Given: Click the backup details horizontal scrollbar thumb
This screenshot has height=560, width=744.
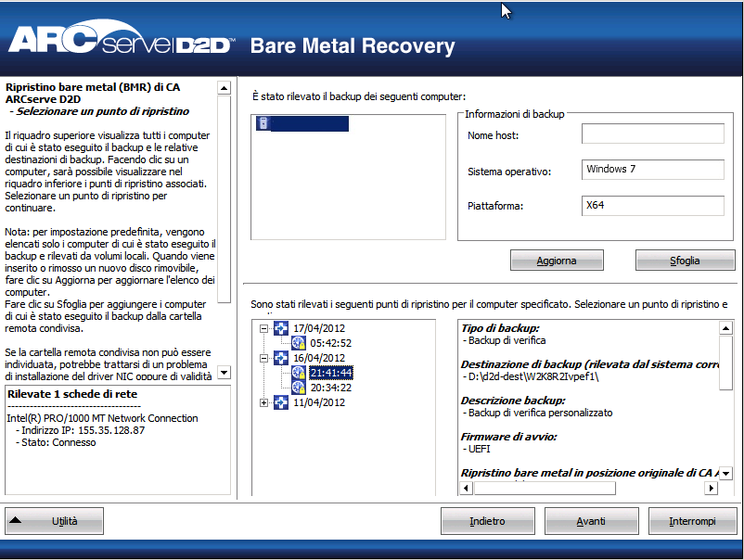Looking at the screenshot, I should pos(545,488).
